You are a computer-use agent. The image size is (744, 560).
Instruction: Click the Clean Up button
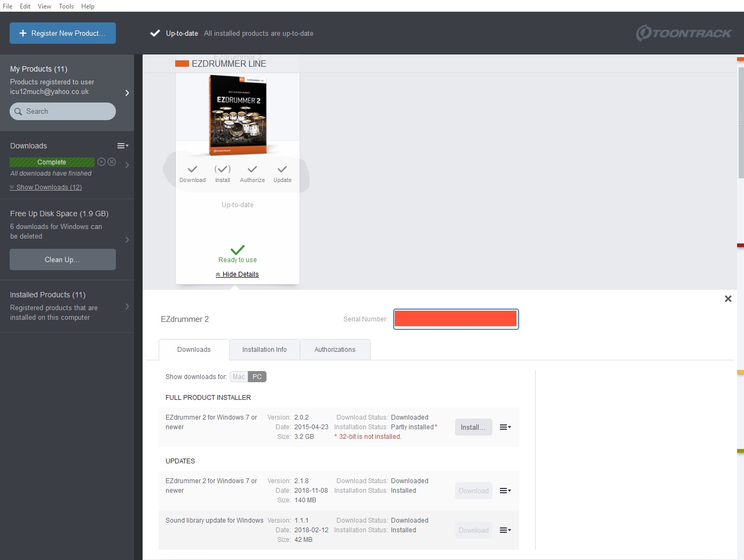(x=62, y=259)
